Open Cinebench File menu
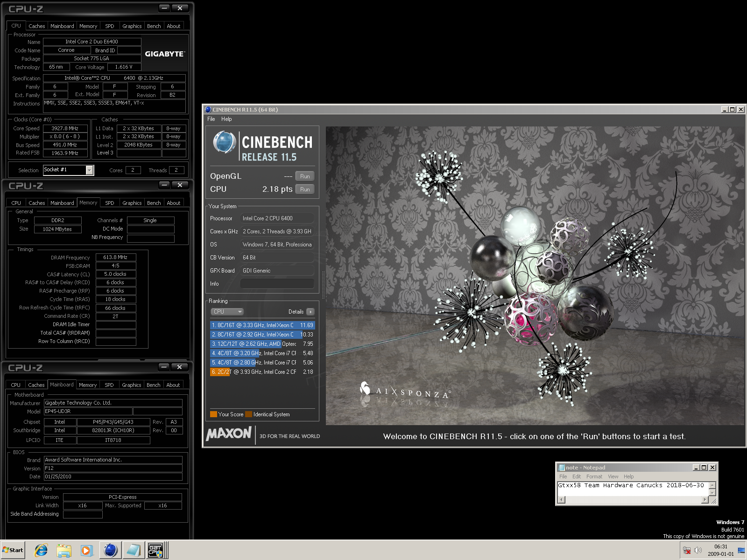 click(211, 119)
